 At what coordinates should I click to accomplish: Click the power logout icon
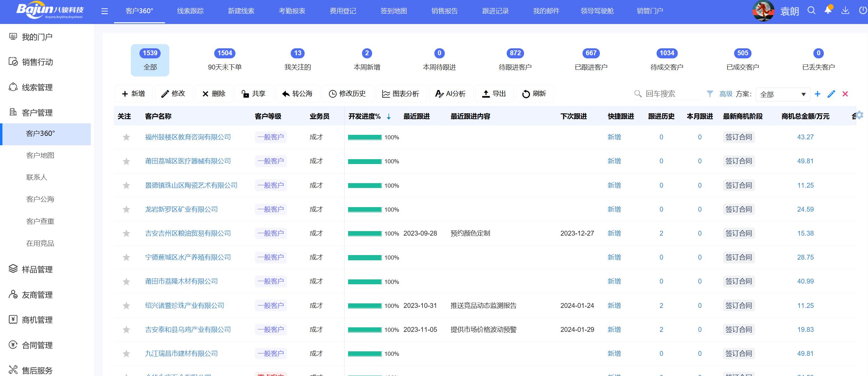tap(863, 10)
